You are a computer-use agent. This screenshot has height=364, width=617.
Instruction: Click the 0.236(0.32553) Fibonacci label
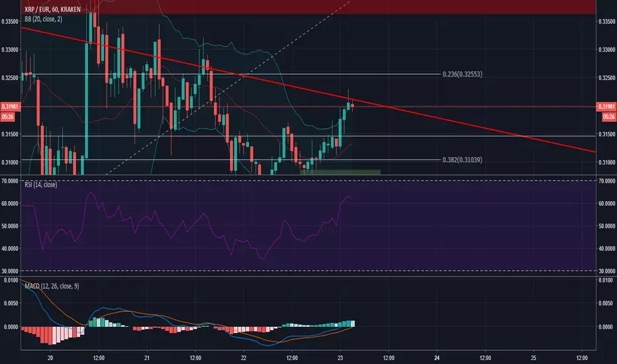pos(462,74)
